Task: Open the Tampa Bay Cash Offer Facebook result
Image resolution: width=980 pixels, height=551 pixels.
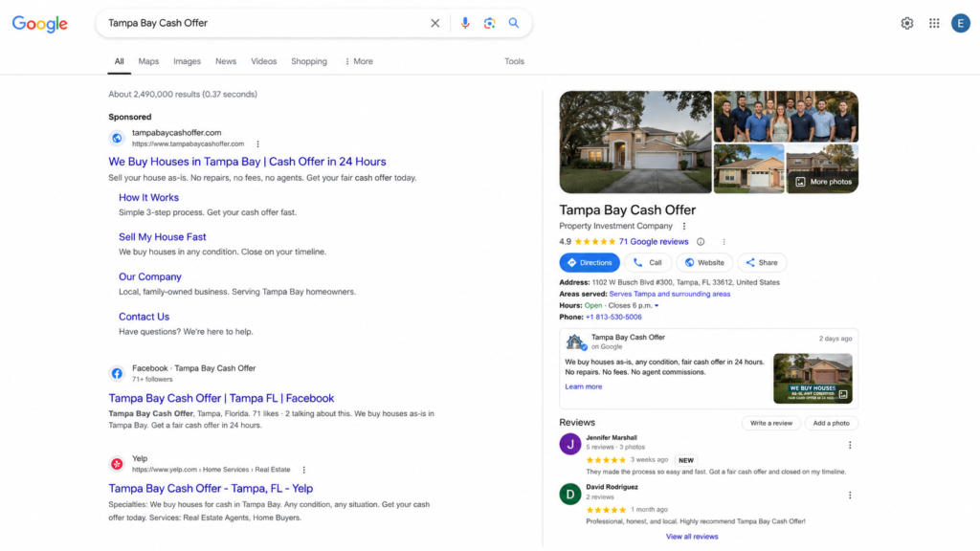Action: pyautogui.click(x=221, y=399)
